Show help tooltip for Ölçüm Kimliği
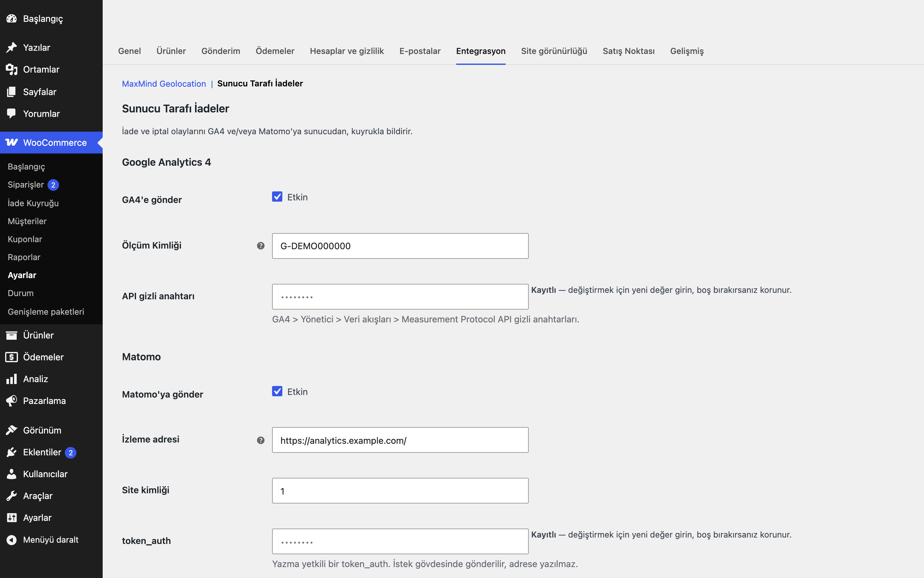Screen dimensions: 924x578 click(261, 246)
